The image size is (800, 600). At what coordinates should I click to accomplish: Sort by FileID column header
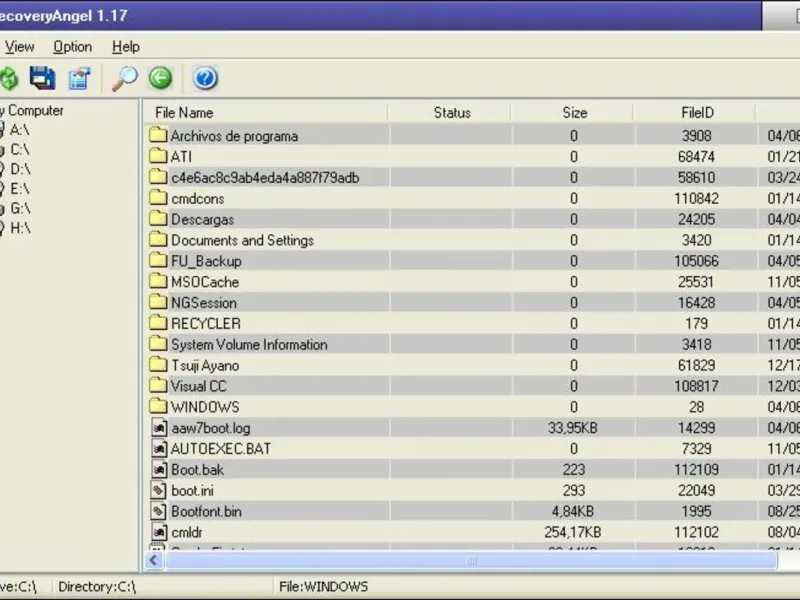click(x=695, y=112)
